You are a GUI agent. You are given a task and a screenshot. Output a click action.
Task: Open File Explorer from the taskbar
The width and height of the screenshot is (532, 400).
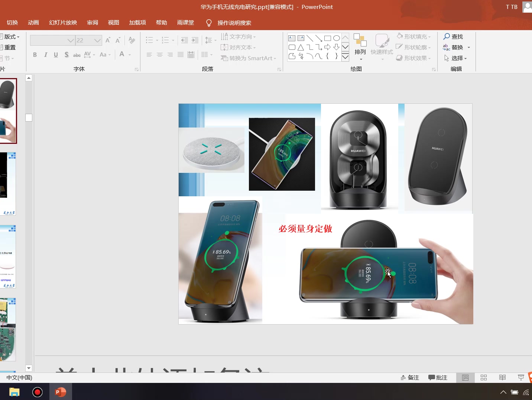tap(14, 392)
